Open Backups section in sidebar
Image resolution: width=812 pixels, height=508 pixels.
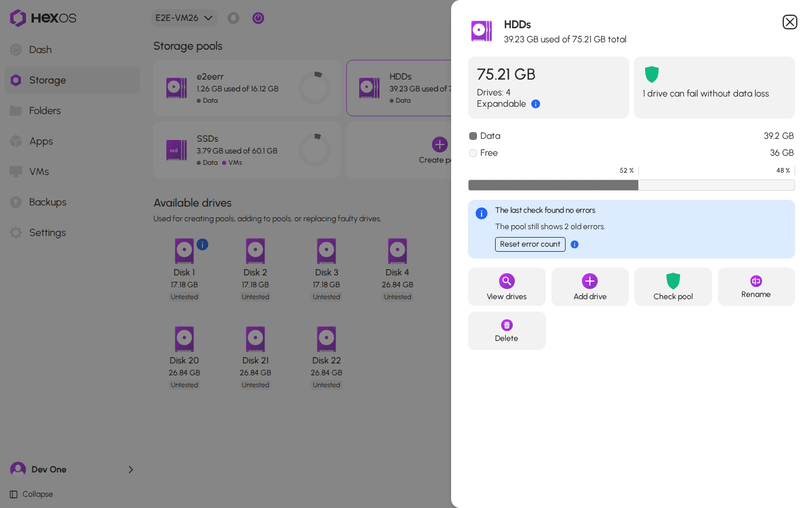tap(72, 202)
